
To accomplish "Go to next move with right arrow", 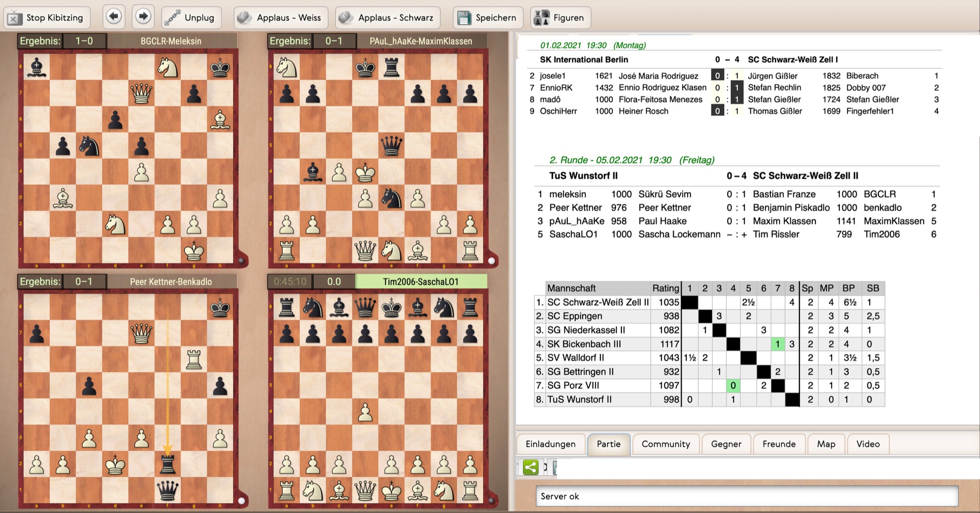I will 143,17.
